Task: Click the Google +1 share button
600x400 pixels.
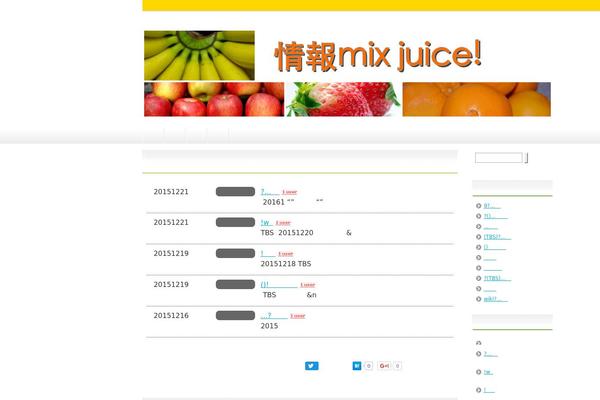Action: point(385,366)
